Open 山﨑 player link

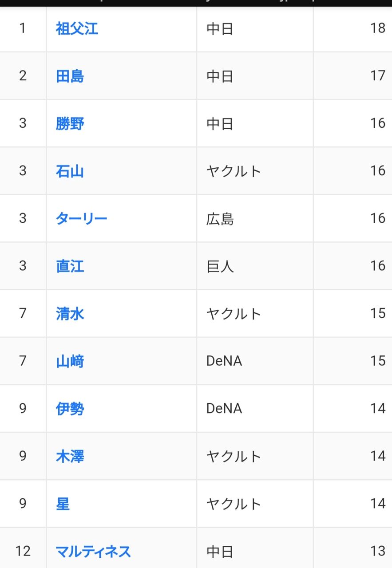click(70, 361)
